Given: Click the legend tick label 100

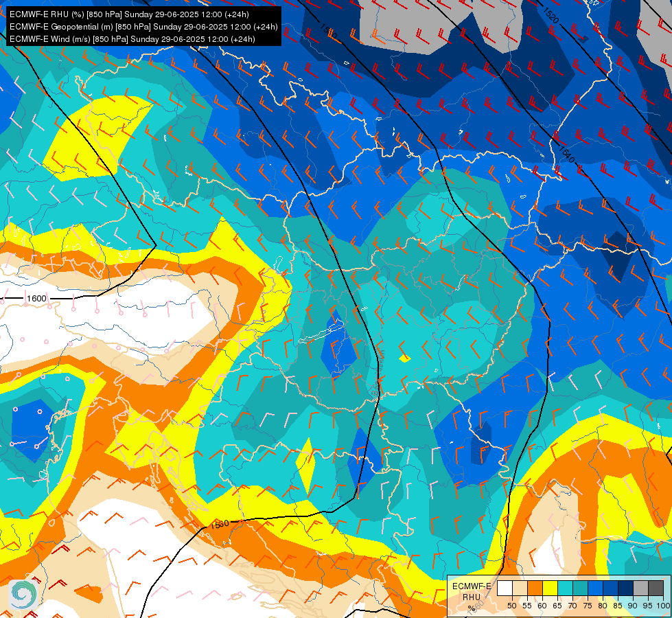Looking at the screenshot, I should tap(663, 606).
